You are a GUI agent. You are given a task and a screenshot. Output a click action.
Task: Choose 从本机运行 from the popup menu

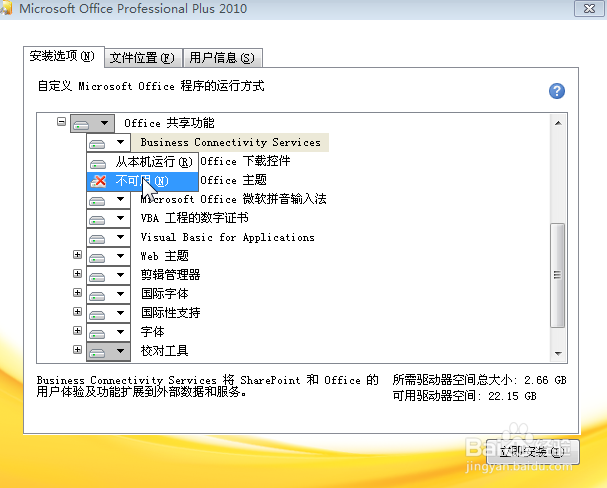coord(142,162)
